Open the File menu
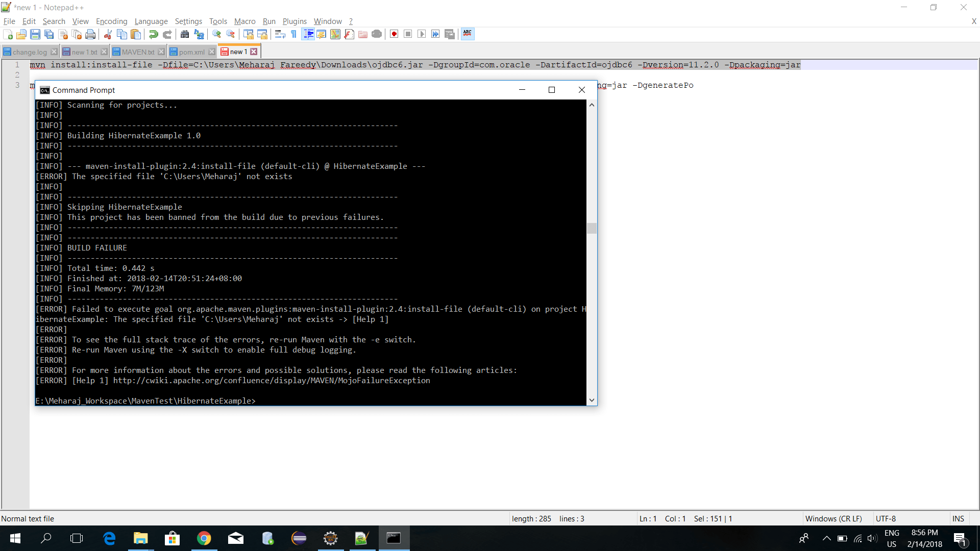The image size is (980, 551). click(9, 21)
